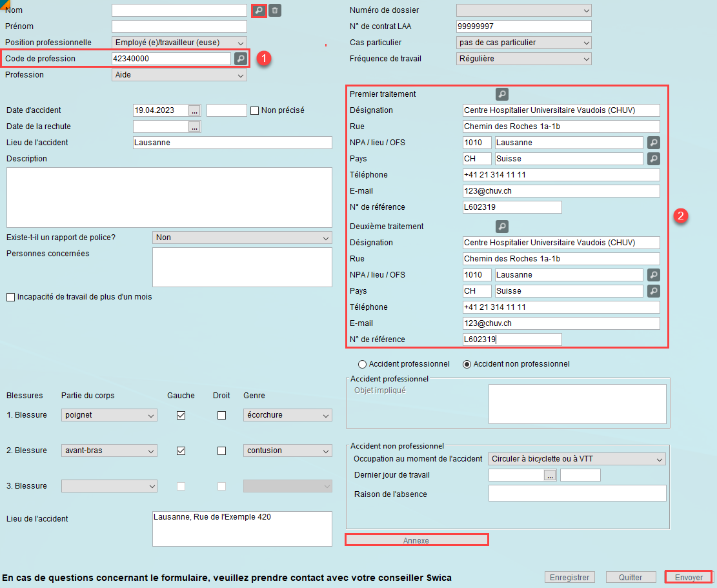This screenshot has width=717, height=588.
Task: Click the trash icon beside Nom field
Action: [x=275, y=10]
